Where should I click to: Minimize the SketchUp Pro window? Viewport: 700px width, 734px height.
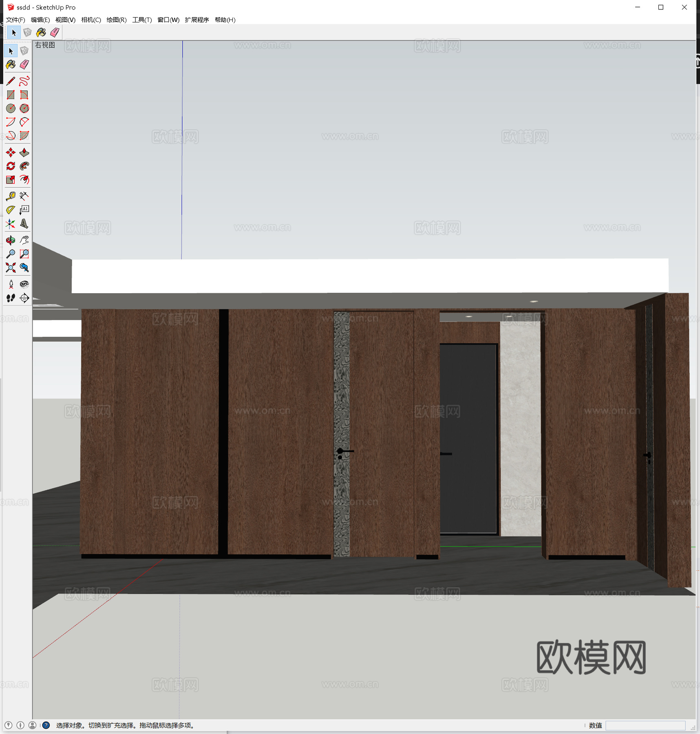[x=638, y=7]
